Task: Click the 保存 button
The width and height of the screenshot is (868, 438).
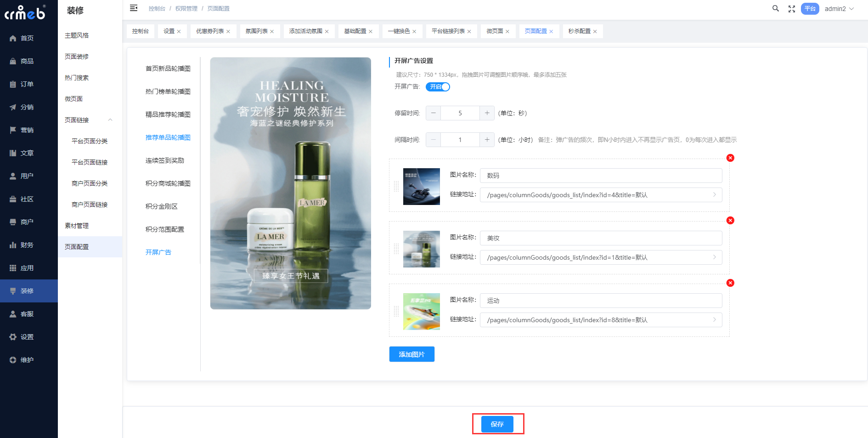Action: pos(497,424)
